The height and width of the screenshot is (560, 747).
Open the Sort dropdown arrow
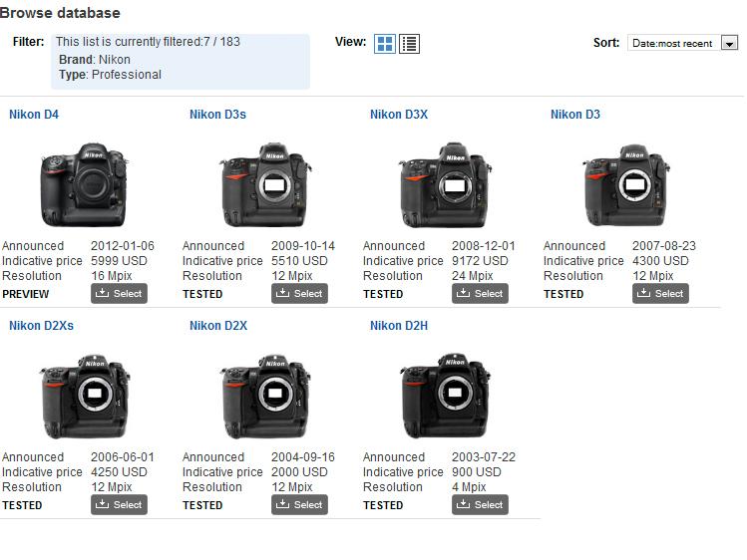(729, 43)
